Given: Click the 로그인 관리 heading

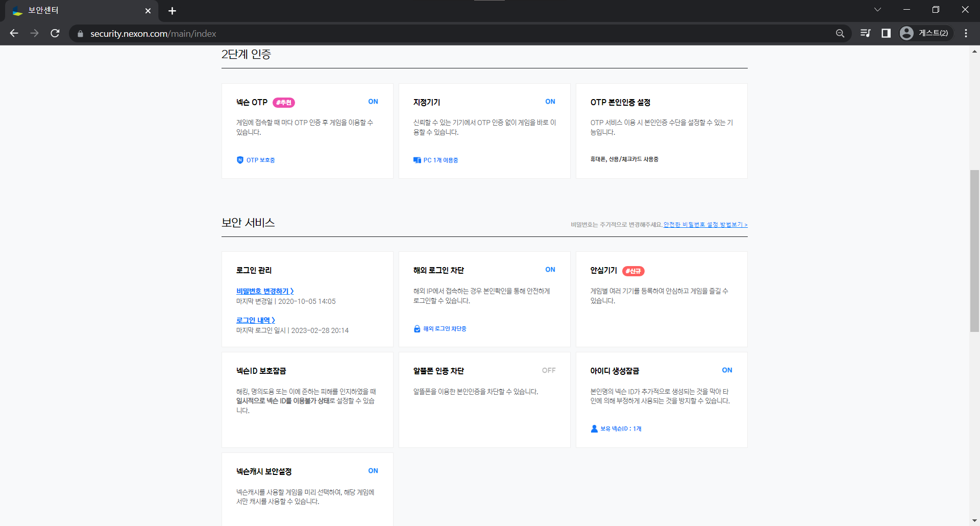Looking at the screenshot, I should (254, 270).
